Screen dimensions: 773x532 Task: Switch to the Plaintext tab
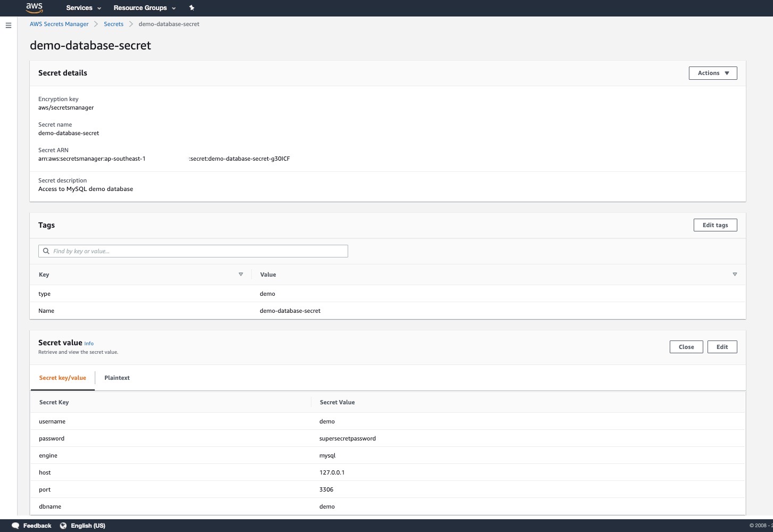(117, 378)
